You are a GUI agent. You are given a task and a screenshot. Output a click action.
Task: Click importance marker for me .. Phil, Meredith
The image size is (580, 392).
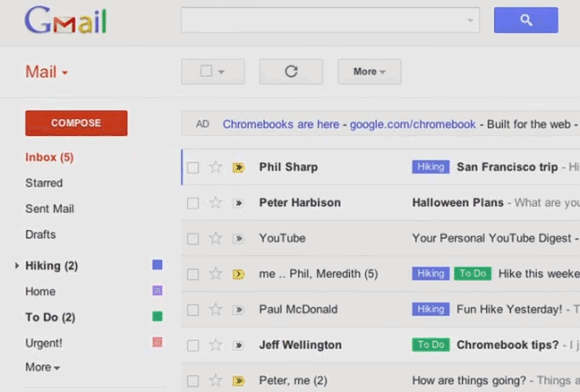click(x=239, y=274)
